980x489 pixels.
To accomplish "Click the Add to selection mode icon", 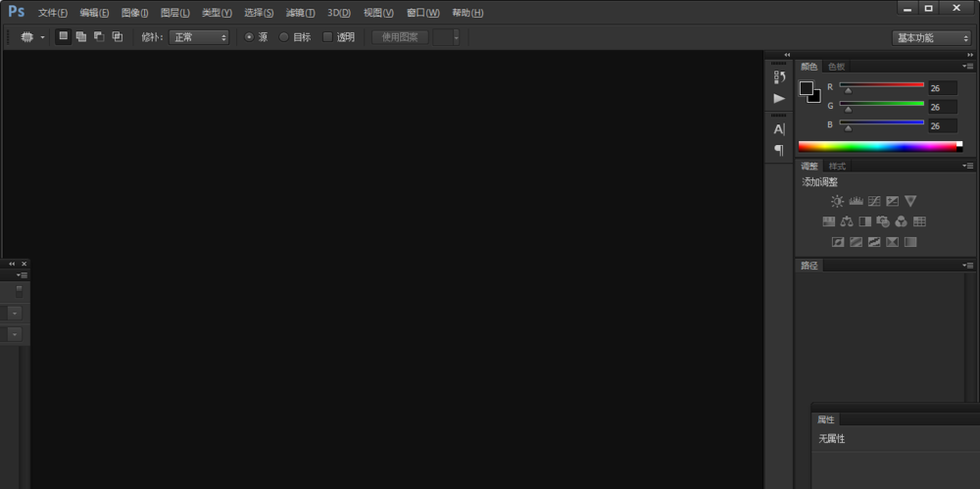I will click(81, 37).
